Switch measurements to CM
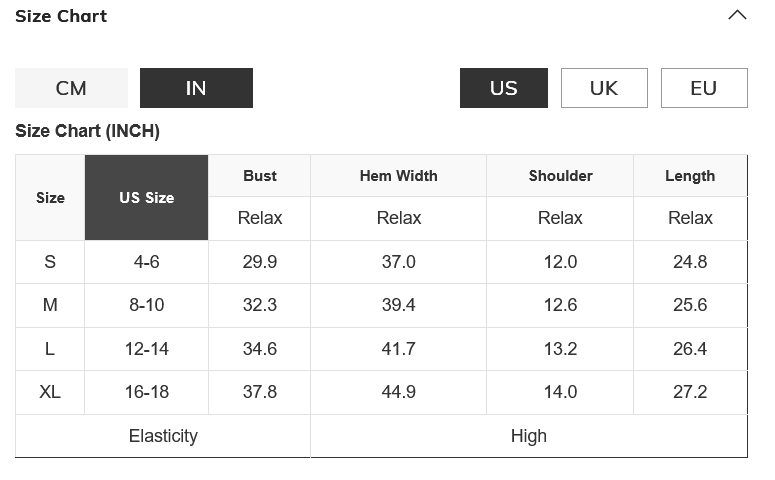This screenshot has width=775, height=480. pyautogui.click(x=71, y=88)
